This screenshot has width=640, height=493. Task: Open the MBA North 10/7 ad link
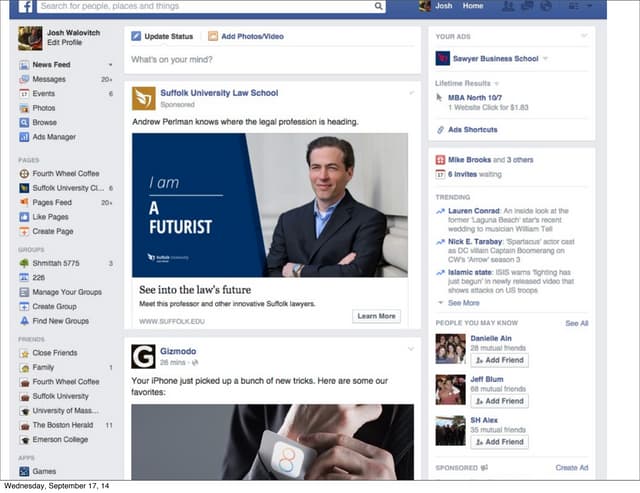click(475, 98)
